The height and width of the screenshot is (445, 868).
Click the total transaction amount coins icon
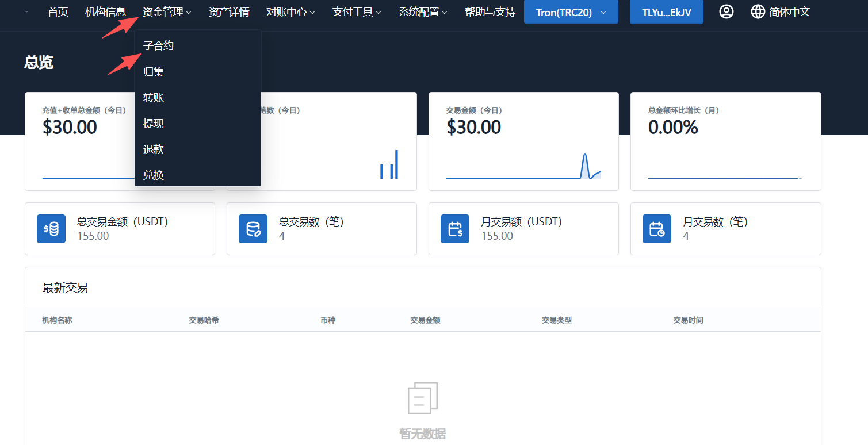pyautogui.click(x=51, y=229)
